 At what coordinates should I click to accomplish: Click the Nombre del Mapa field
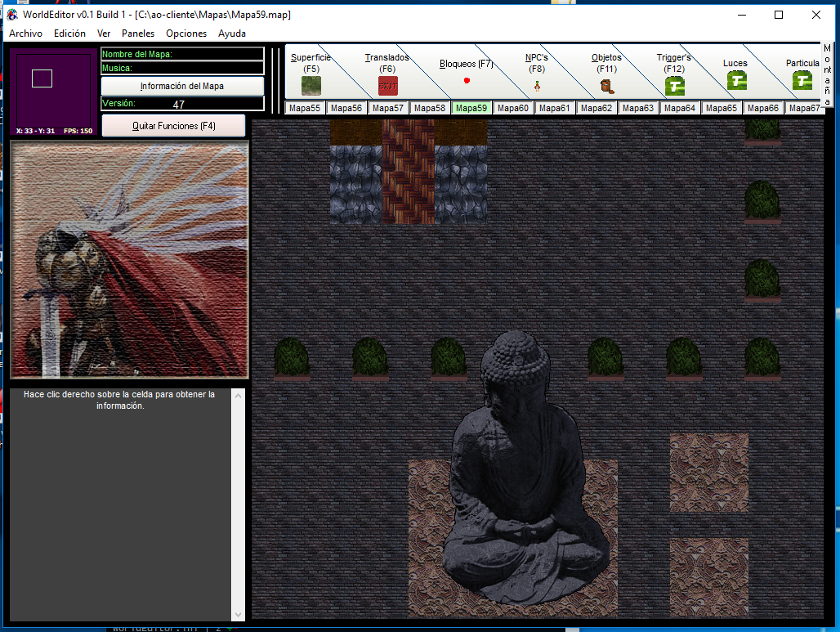pos(182,54)
